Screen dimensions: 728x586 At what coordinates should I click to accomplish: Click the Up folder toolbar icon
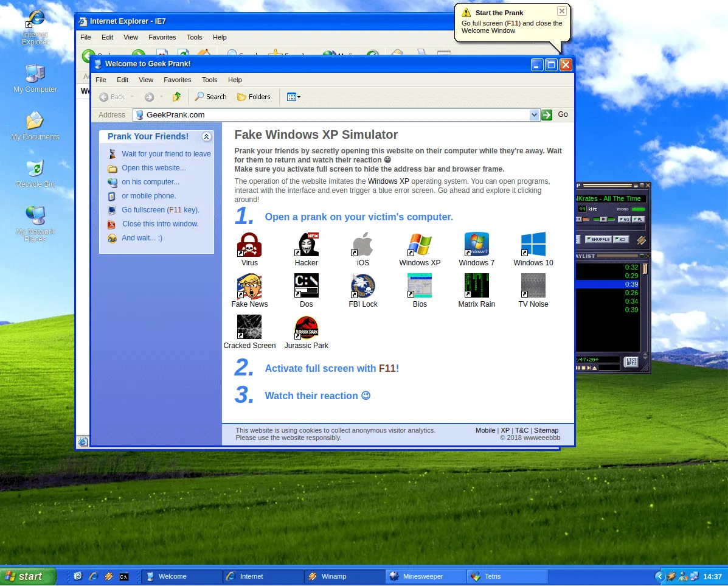coord(176,97)
